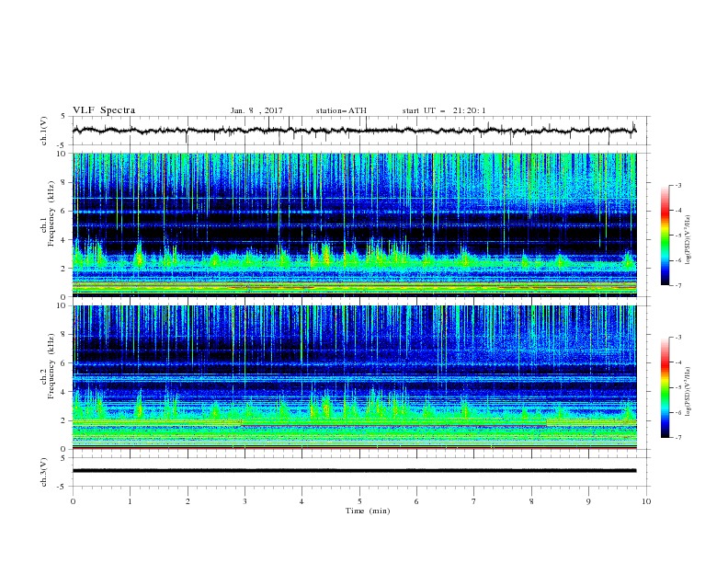728x563 pixels.
Task: Click the time axis tick label "4"
Action: [302, 501]
